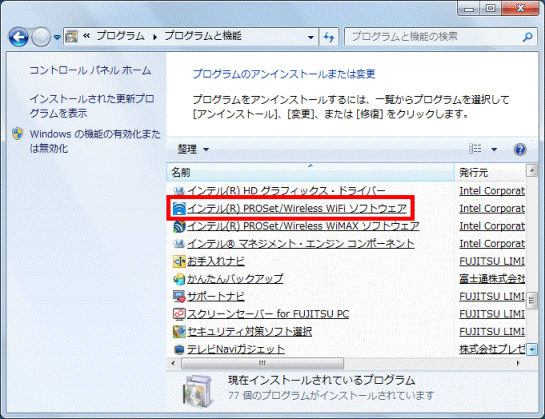Viewport: 545px width, 419px height.
Task: Select テレビNaviガジェット entry
Action: click(x=236, y=349)
